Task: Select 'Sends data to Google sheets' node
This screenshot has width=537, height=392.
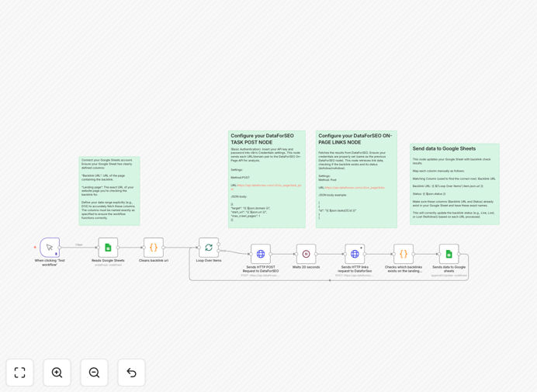Action: click(449, 254)
